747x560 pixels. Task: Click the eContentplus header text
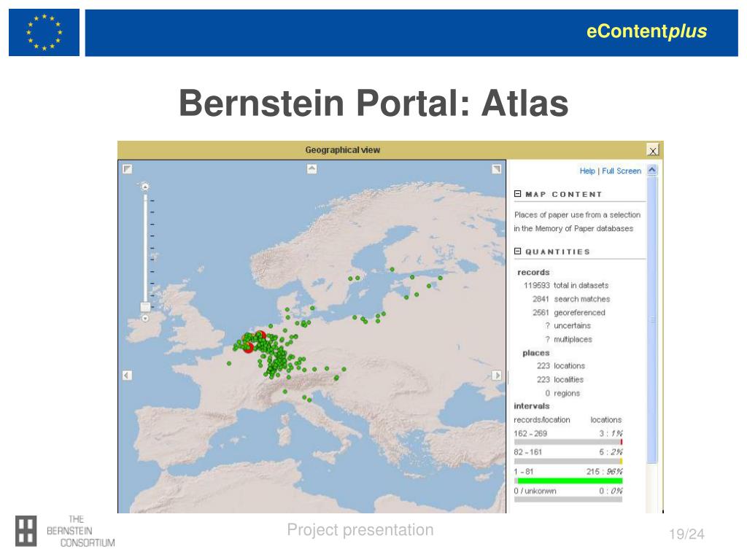pyautogui.click(x=646, y=31)
